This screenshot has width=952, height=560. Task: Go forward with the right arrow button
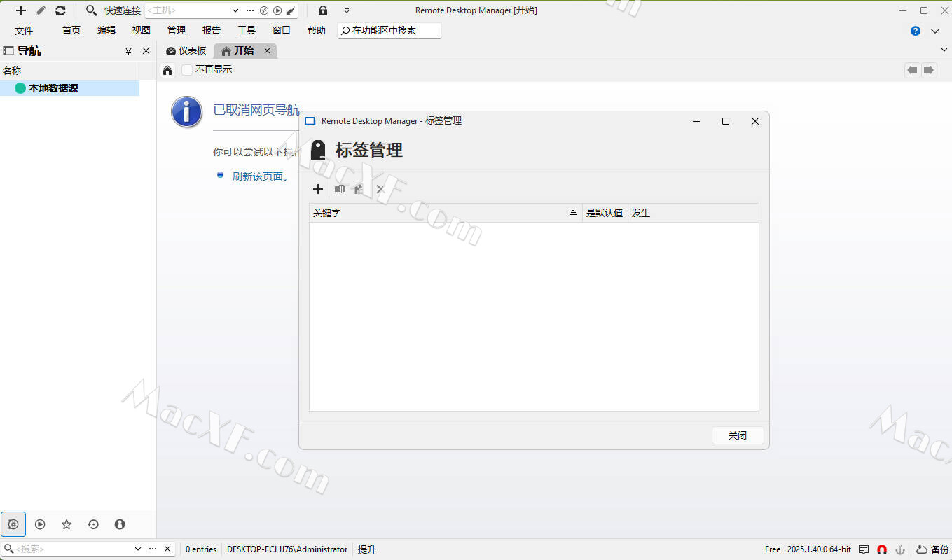coord(929,70)
